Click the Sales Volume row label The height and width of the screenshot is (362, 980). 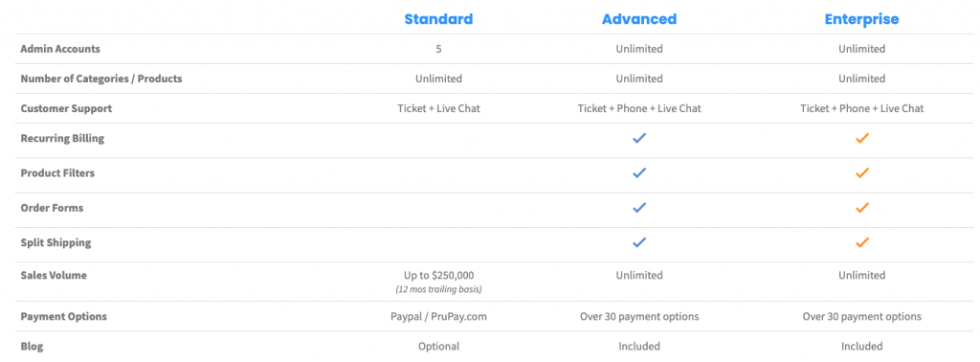click(x=54, y=275)
